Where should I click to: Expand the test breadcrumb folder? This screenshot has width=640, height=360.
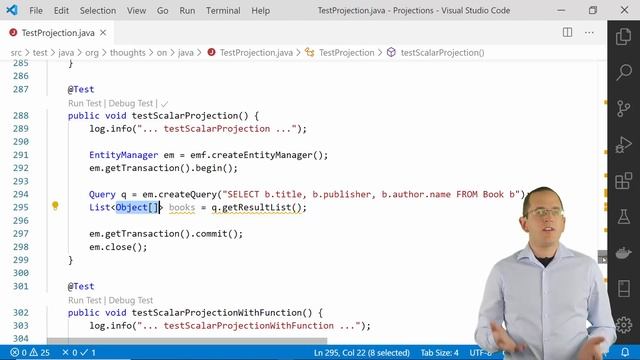(40, 53)
